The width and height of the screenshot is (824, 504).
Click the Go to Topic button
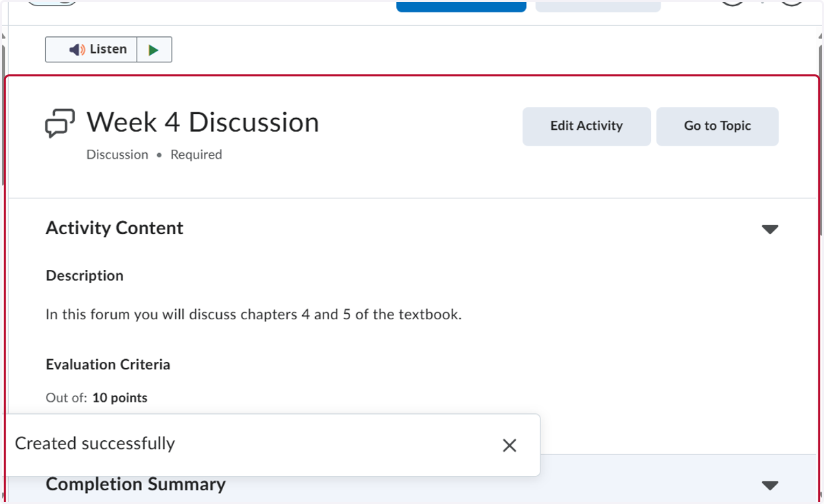(x=718, y=126)
